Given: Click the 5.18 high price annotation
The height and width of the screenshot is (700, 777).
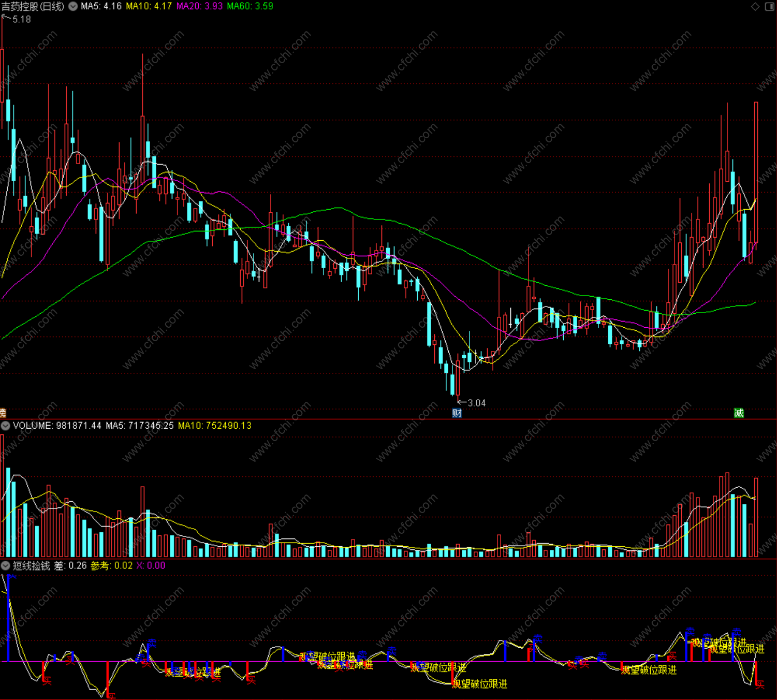Looking at the screenshot, I should [22, 19].
